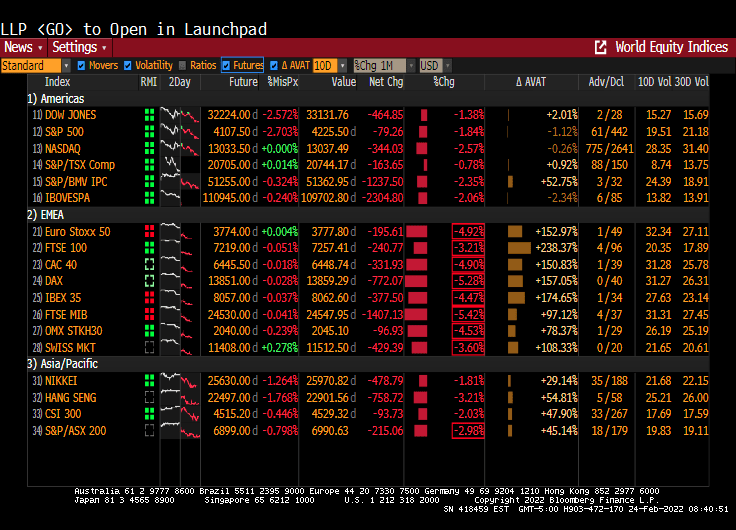Click the Euro Stoxx 50 red RMI indicator

click(x=149, y=232)
